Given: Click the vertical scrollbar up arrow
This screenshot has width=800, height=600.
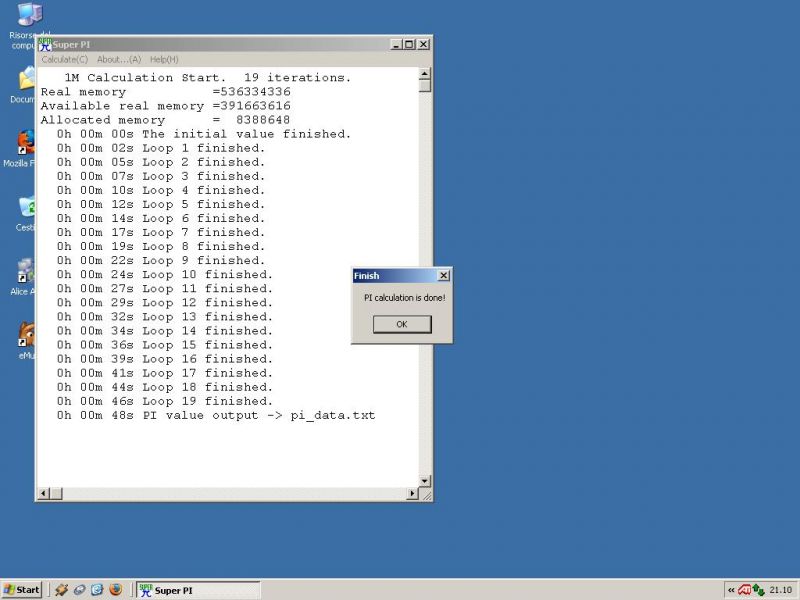Looking at the screenshot, I should point(424,74).
